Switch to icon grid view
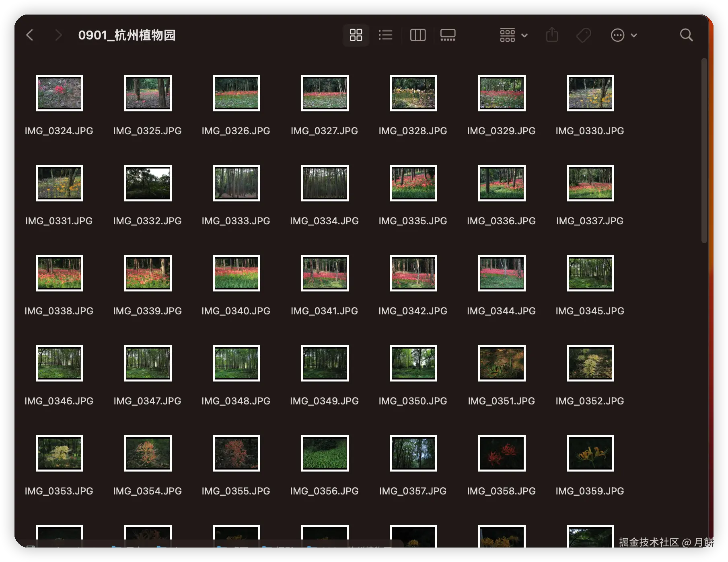 [x=356, y=35]
